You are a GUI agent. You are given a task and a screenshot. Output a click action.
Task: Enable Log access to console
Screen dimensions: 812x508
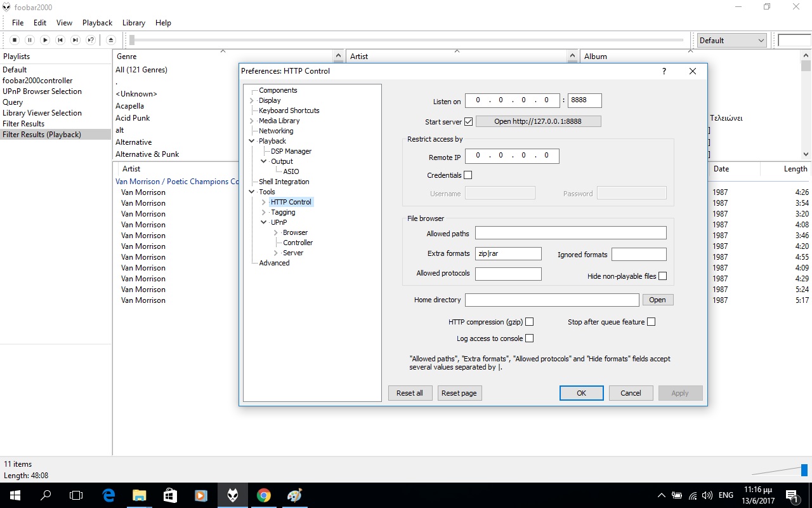click(530, 338)
